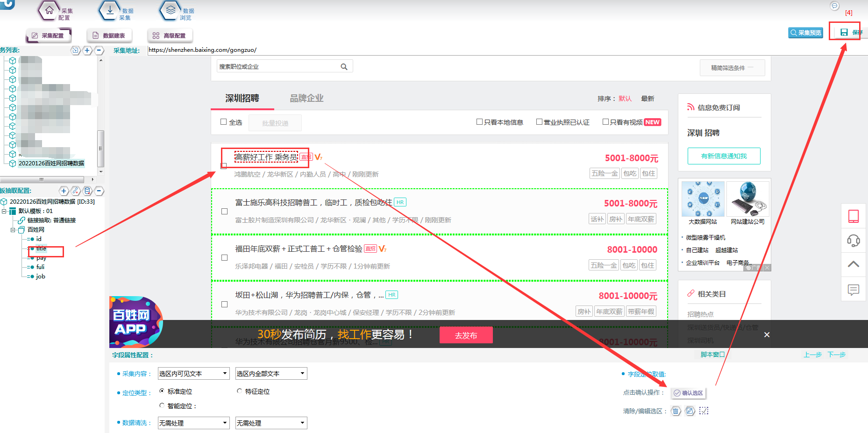868x433 pixels.
Task: Collapse the 百姓网 tree node
Action: [x=13, y=229]
